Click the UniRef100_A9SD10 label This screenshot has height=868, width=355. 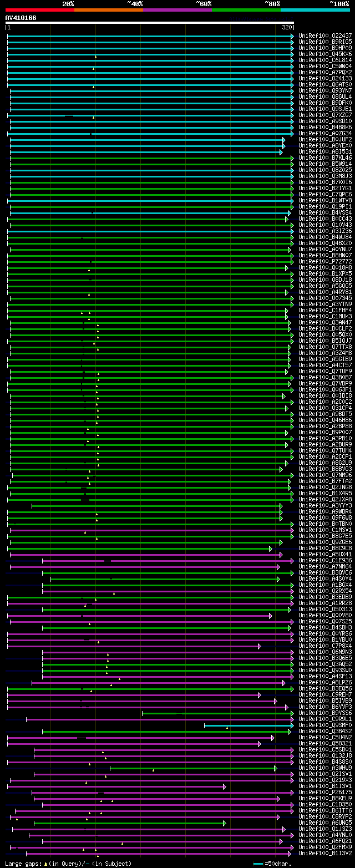(325, 121)
